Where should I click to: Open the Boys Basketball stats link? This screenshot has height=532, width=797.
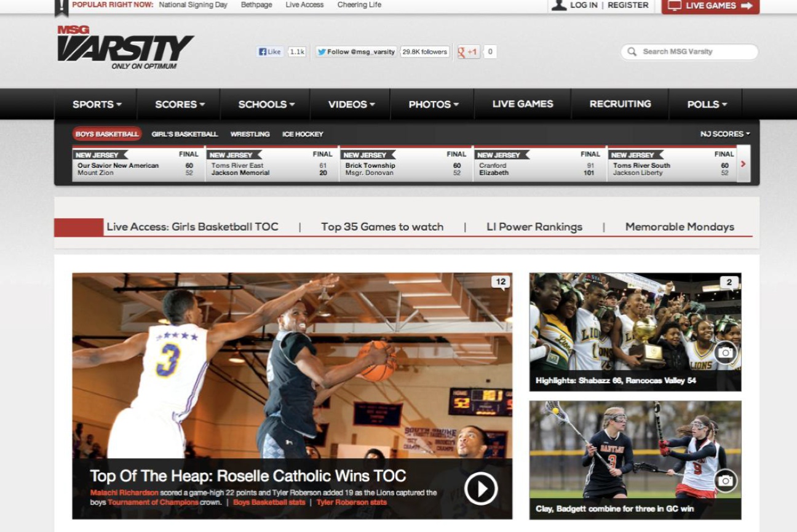(269, 501)
